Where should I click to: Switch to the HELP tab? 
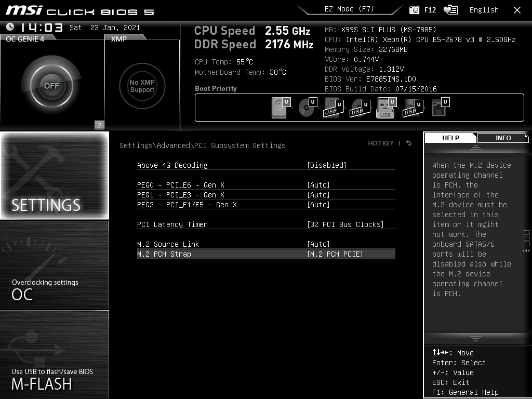point(450,138)
